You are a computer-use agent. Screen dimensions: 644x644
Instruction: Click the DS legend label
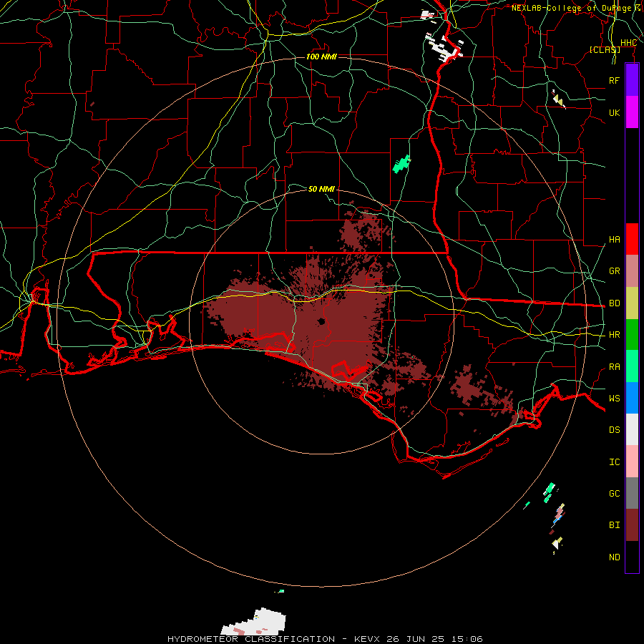pos(614,430)
